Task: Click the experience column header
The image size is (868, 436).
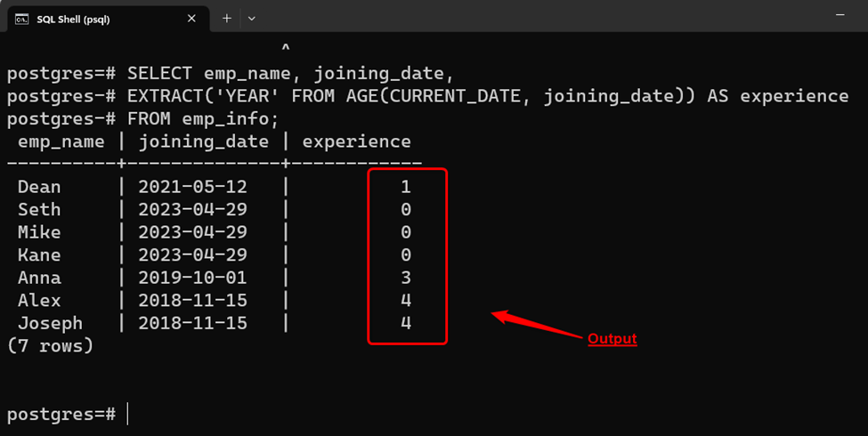Action: tap(356, 141)
